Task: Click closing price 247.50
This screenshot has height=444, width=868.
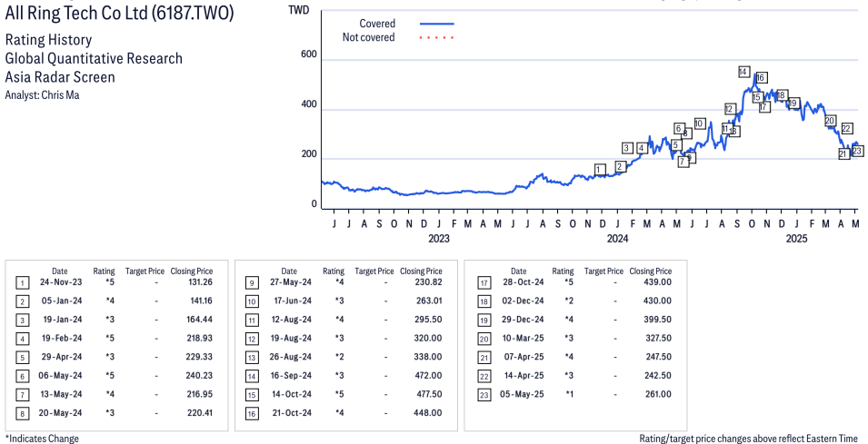Action: pyautogui.click(x=658, y=357)
